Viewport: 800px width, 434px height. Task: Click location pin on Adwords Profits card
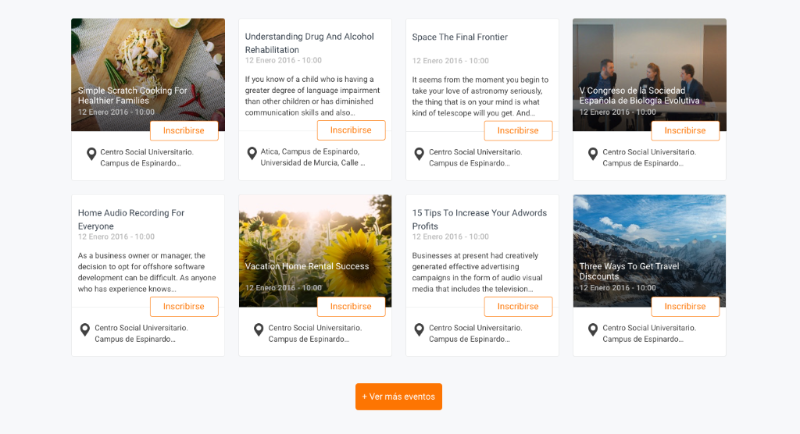click(419, 330)
